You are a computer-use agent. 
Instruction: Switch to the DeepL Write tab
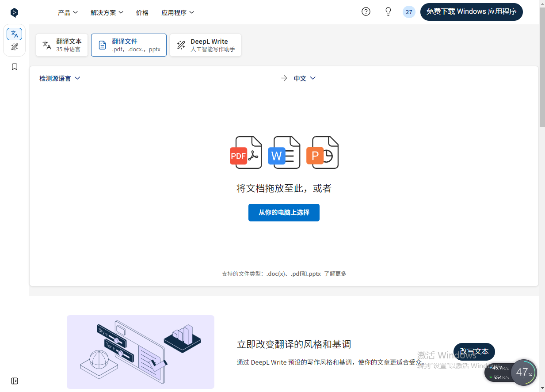click(206, 45)
